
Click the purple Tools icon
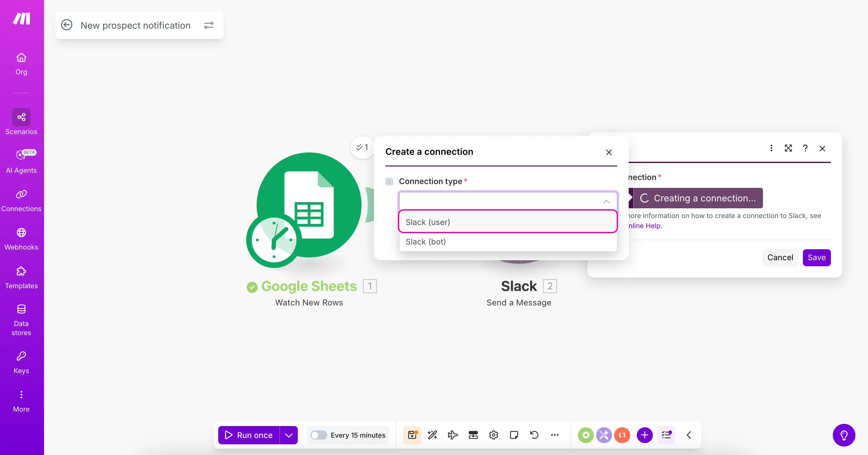pos(604,435)
